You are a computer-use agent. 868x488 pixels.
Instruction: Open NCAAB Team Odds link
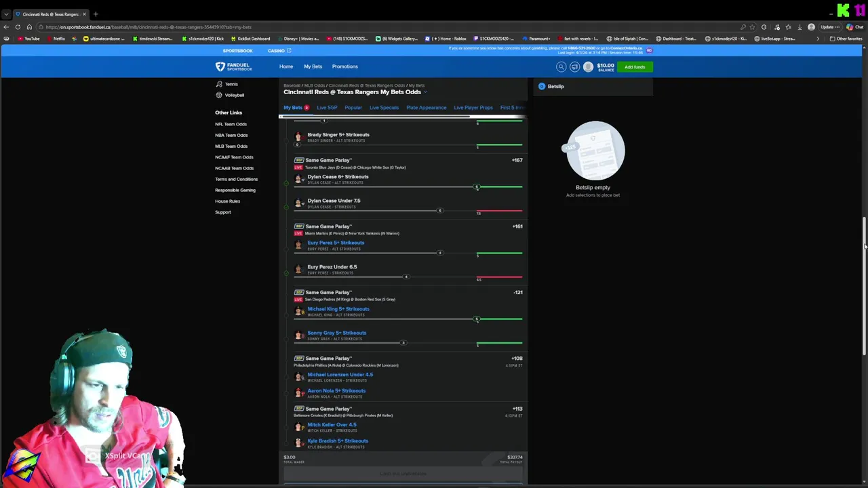(234, 168)
